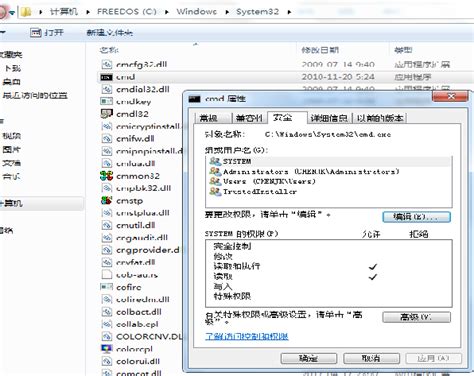Open 文档 library in navigation pane
This screenshot has height=376, width=474.
pos(11,163)
